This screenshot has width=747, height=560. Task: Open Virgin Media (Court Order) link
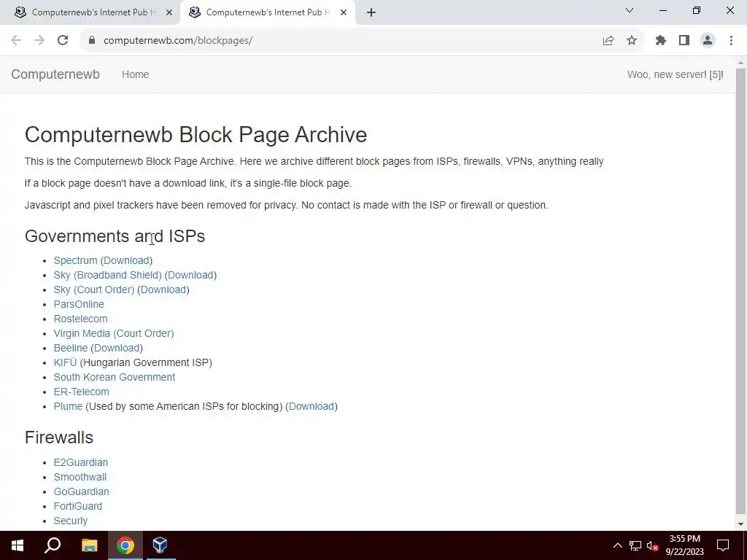[114, 333]
